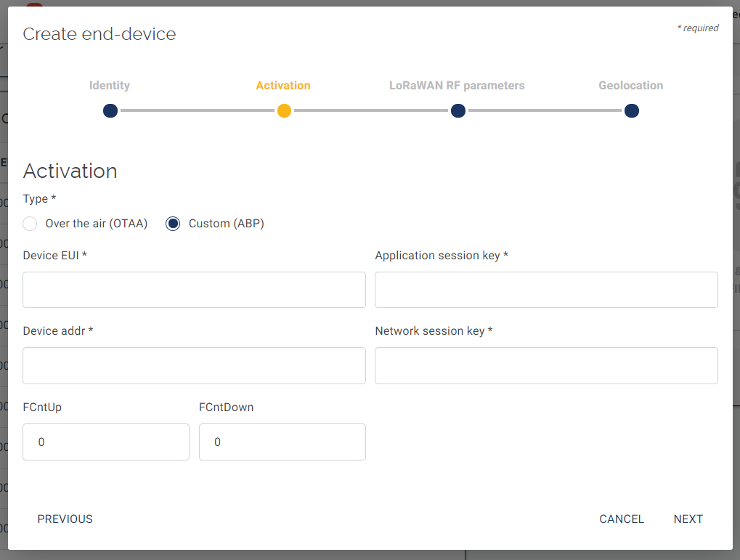Click the Network session key field

[546, 365]
